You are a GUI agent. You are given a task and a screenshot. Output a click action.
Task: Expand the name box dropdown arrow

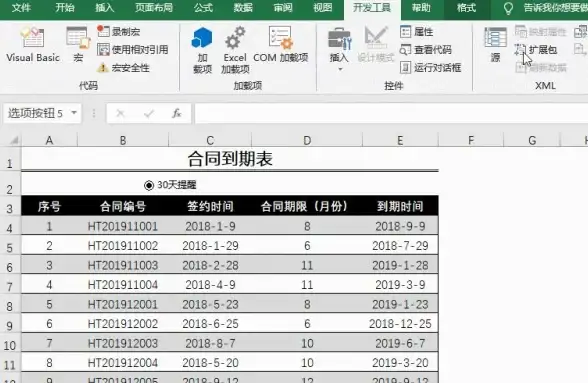click(x=74, y=113)
